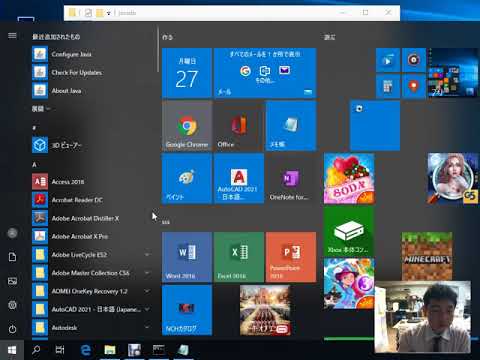Open Adobe Acrobat X Pro
Viewport: 480px width, 360px height.
tap(90, 236)
